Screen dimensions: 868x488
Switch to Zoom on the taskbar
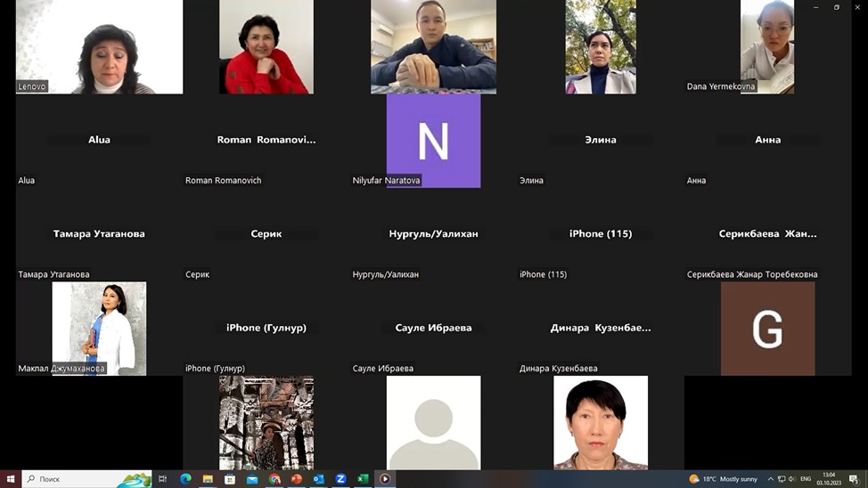[x=340, y=479]
